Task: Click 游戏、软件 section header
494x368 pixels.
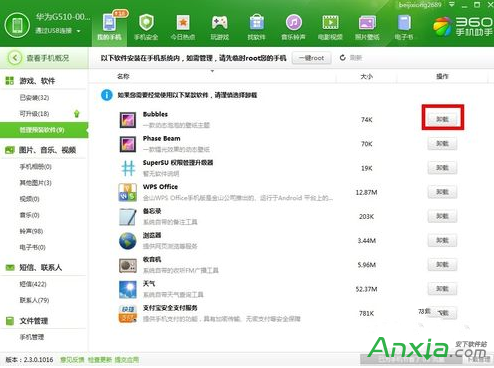Action: pyautogui.click(x=37, y=81)
